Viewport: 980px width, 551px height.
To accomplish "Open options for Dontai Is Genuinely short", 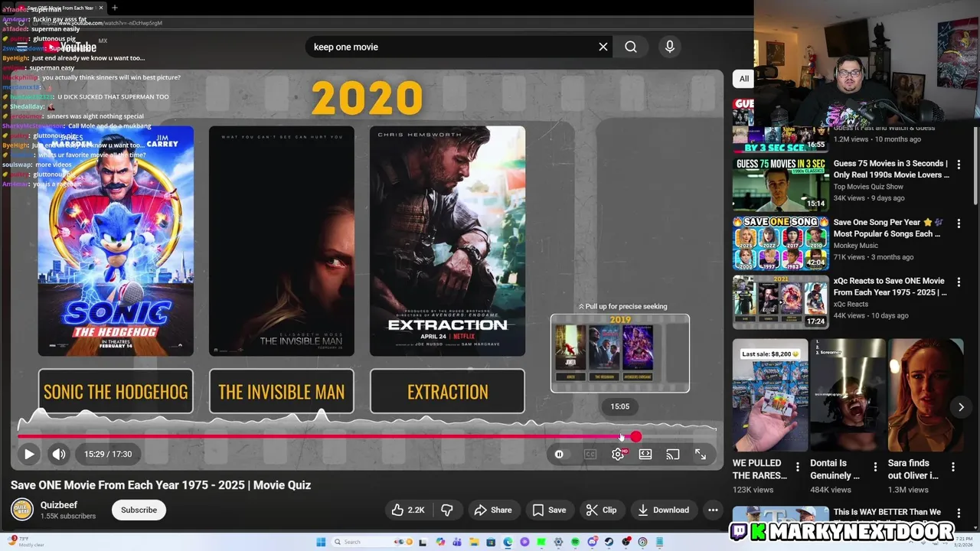I will pos(875,467).
